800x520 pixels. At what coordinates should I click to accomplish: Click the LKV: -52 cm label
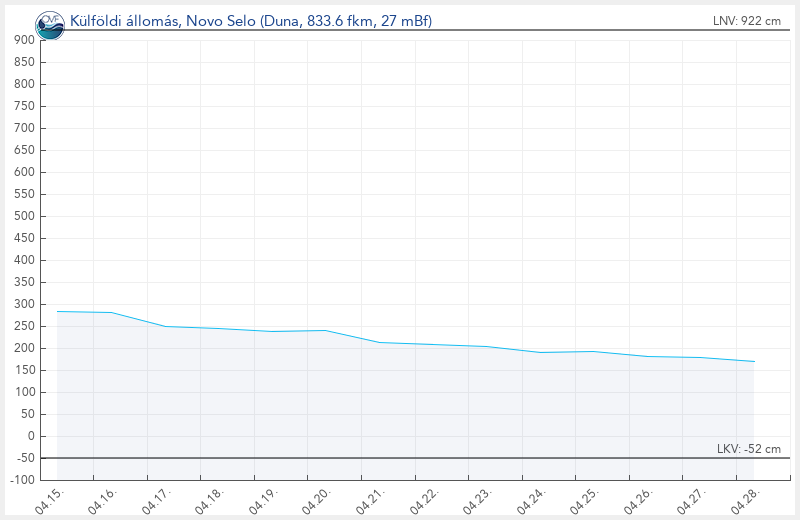749,449
